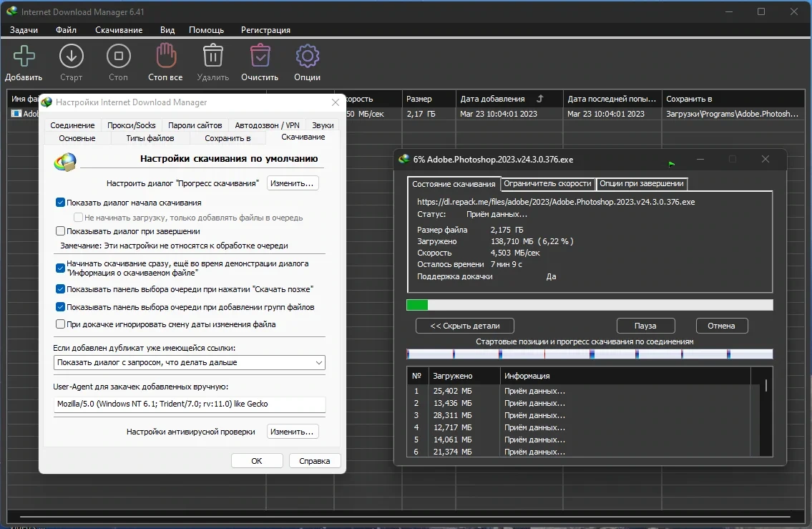Switch to the Сохранить в tab

click(228, 138)
